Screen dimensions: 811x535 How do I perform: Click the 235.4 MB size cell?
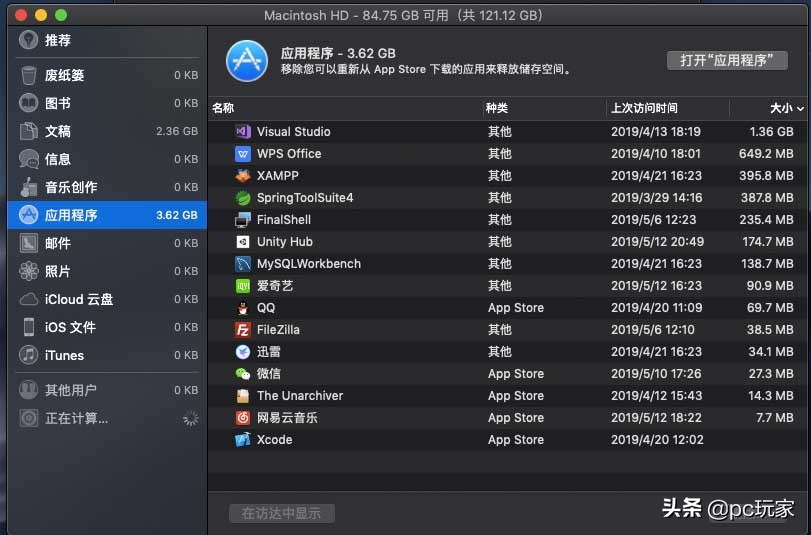pos(766,219)
